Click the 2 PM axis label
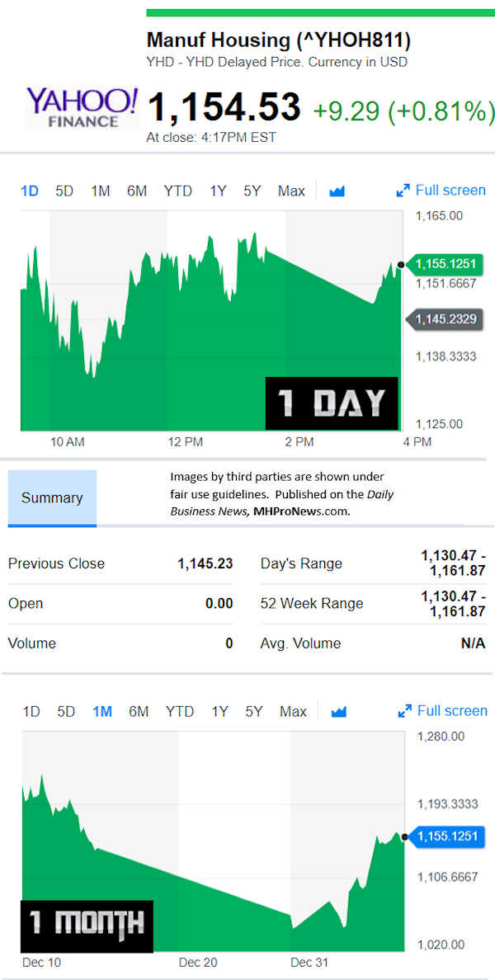 [299, 442]
